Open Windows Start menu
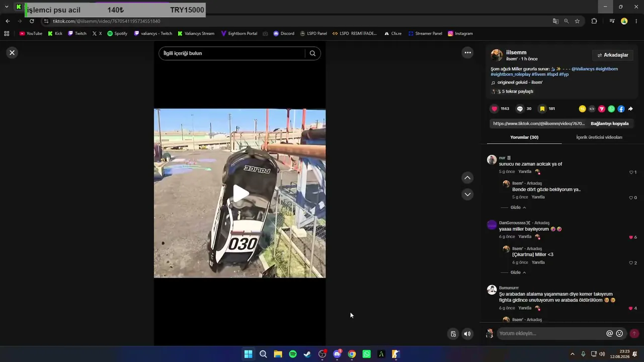Screen dimensions: 644x362 click(248, 354)
